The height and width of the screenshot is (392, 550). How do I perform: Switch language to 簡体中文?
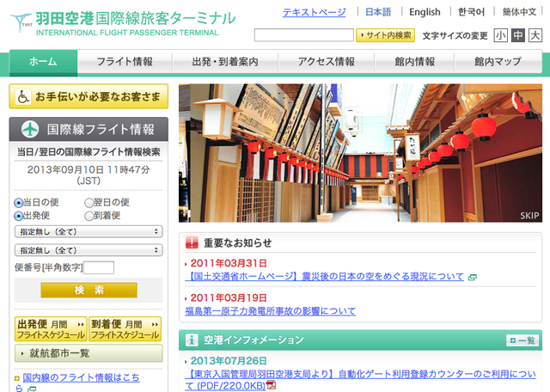(519, 12)
